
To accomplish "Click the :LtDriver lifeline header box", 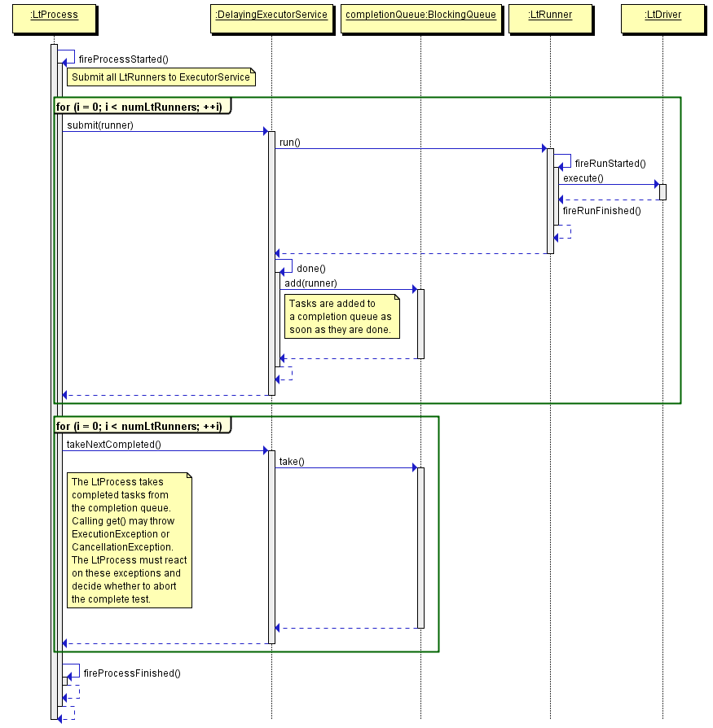I will (x=662, y=15).
